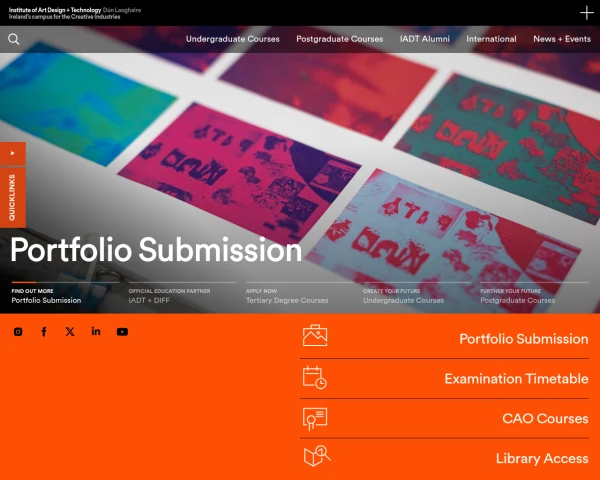Expand the plus menu icon in header
Viewport: 600px width, 480px height.
[587, 13]
